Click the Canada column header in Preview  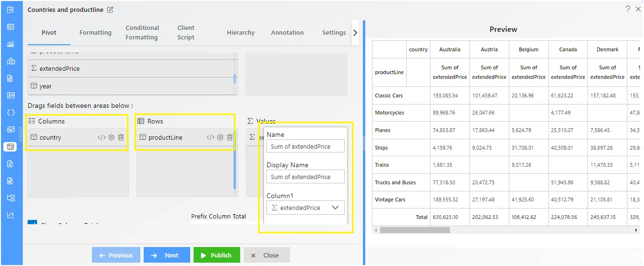pyautogui.click(x=568, y=49)
